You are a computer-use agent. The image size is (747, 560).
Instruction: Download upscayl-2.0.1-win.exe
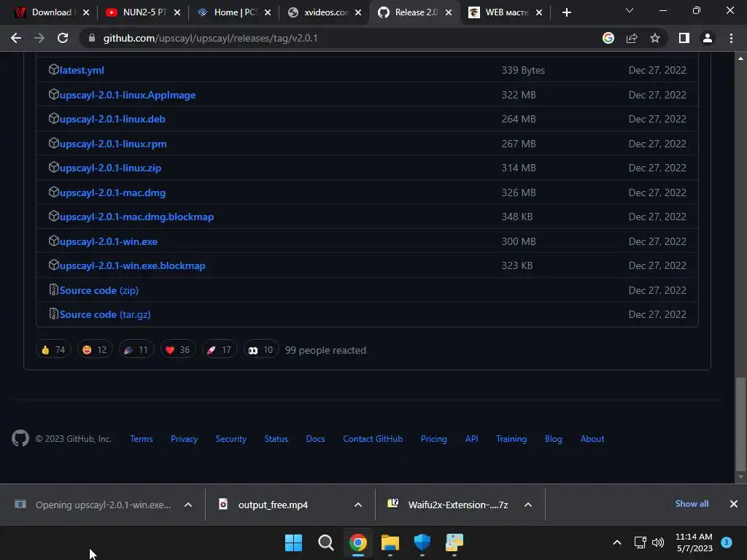tap(108, 241)
